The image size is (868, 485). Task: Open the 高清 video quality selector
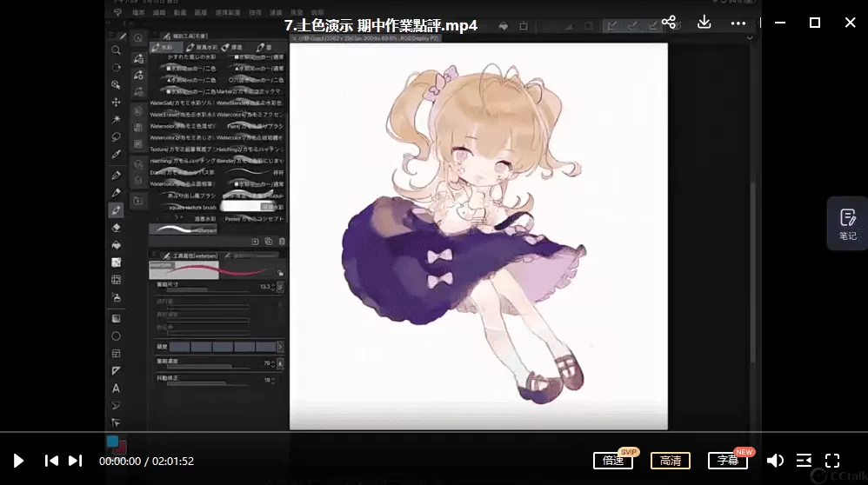[x=670, y=461]
